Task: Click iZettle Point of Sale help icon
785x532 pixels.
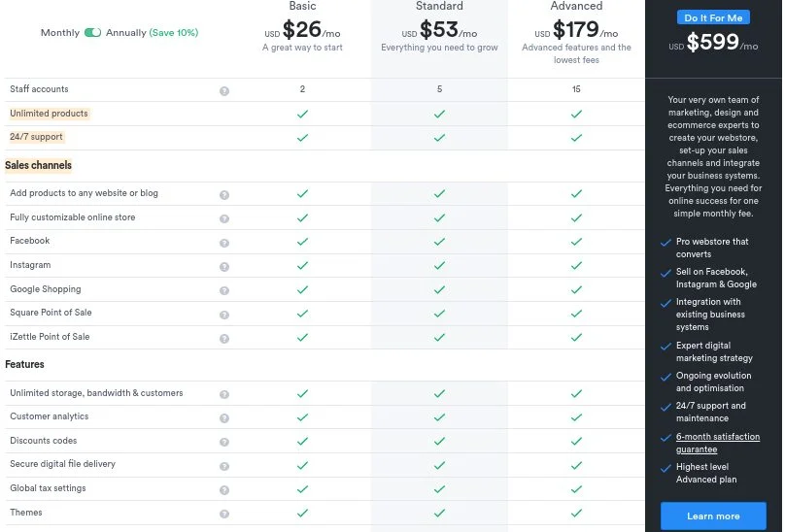Action: [224, 339]
